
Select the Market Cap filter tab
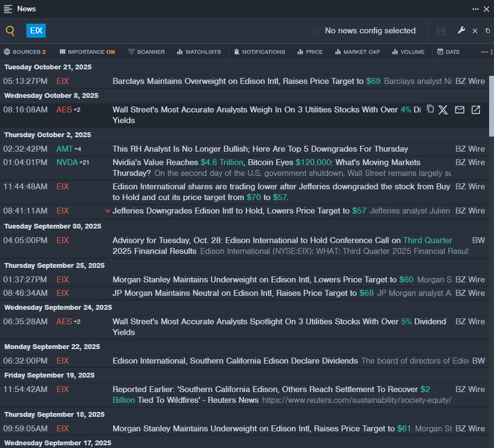coord(357,52)
